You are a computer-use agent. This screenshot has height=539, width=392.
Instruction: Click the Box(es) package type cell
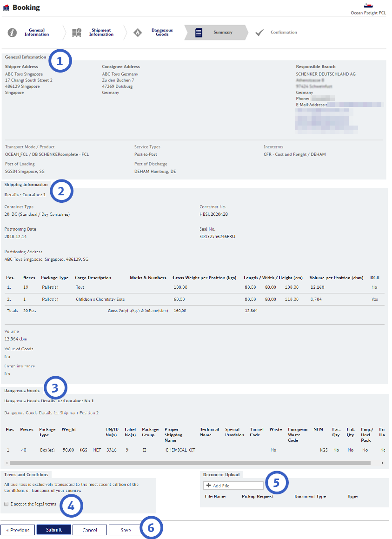click(x=47, y=450)
